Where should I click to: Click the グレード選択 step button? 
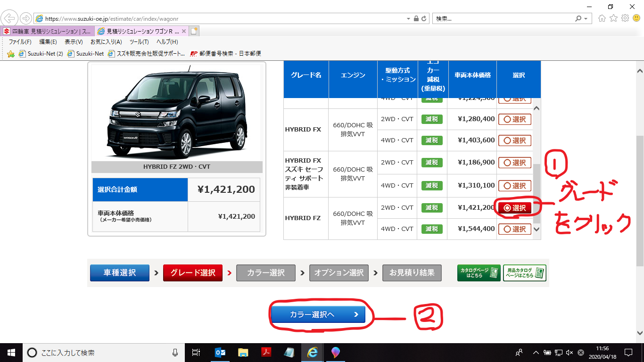193,272
